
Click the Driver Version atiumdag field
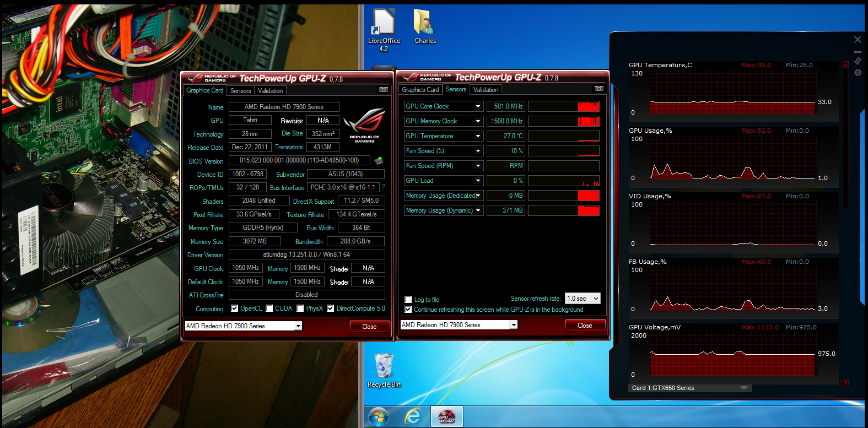point(306,254)
